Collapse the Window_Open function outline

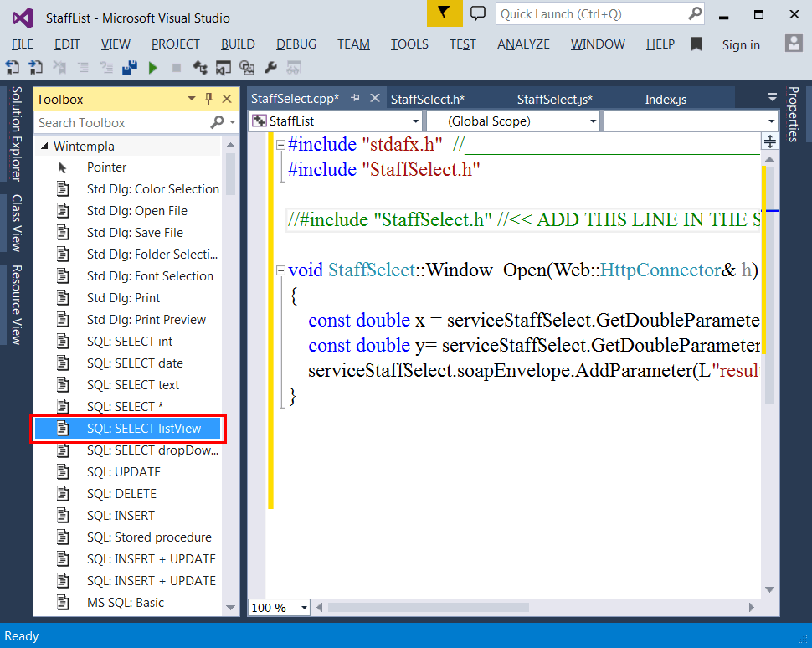(280, 270)
